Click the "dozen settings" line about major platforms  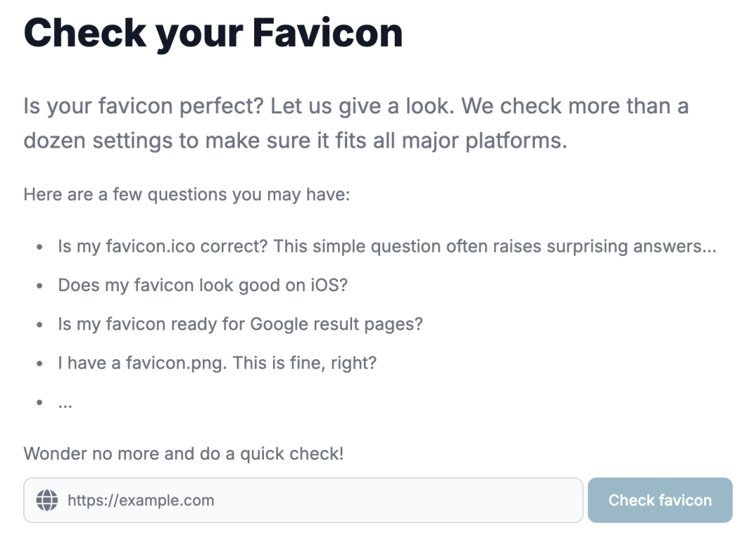tap(295, 141)
